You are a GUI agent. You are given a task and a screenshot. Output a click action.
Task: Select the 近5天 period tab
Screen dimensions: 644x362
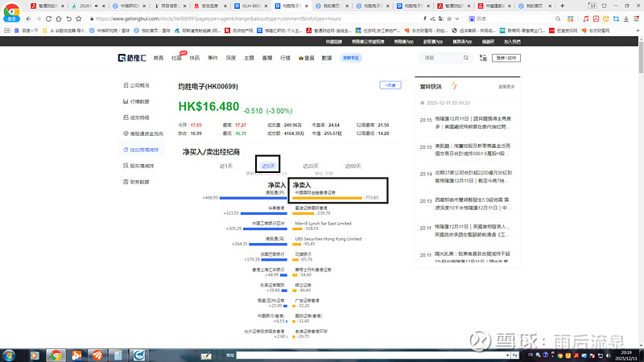(x=268, y=167)
